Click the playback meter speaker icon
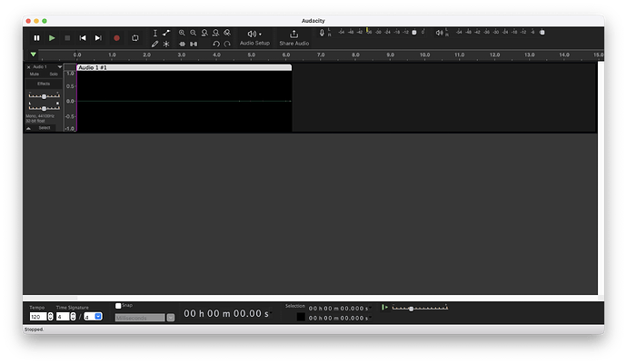Image resolution: width=627 pixels, height=364 pixels. point(439,33)
